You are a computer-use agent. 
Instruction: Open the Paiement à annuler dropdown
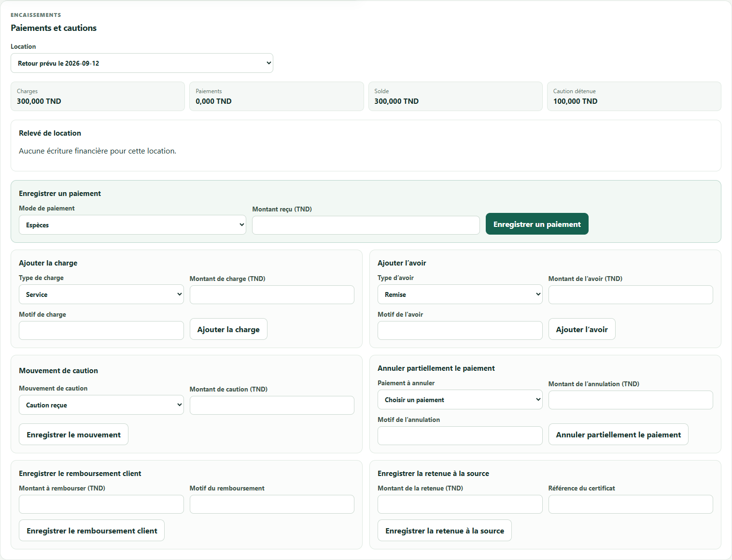coord(460,400)
